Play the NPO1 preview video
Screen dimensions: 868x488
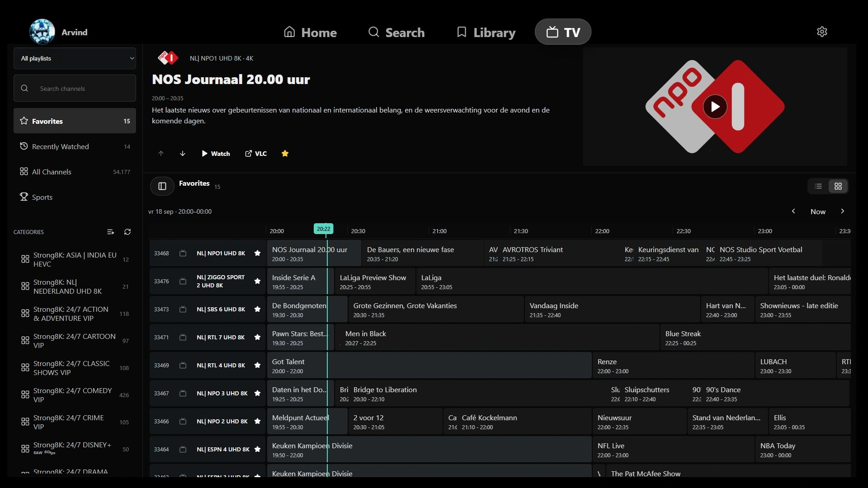pyautogui.click(x=715, y=107)
